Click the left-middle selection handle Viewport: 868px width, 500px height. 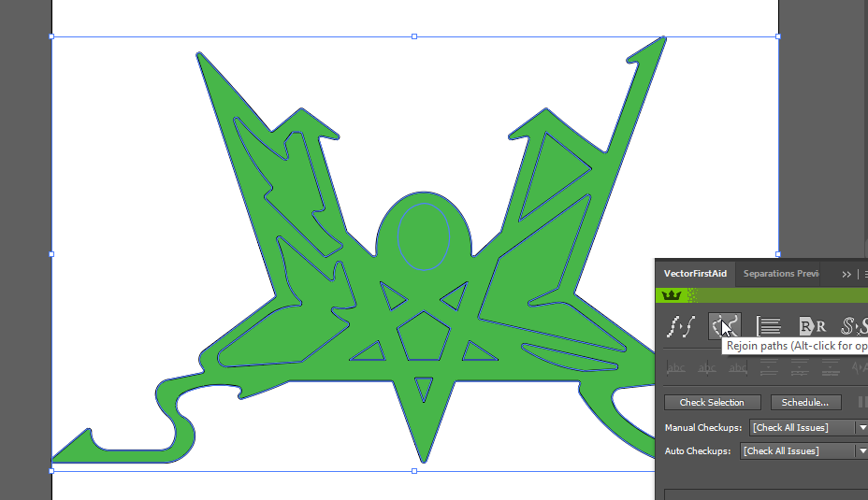[x=51, y=254]
